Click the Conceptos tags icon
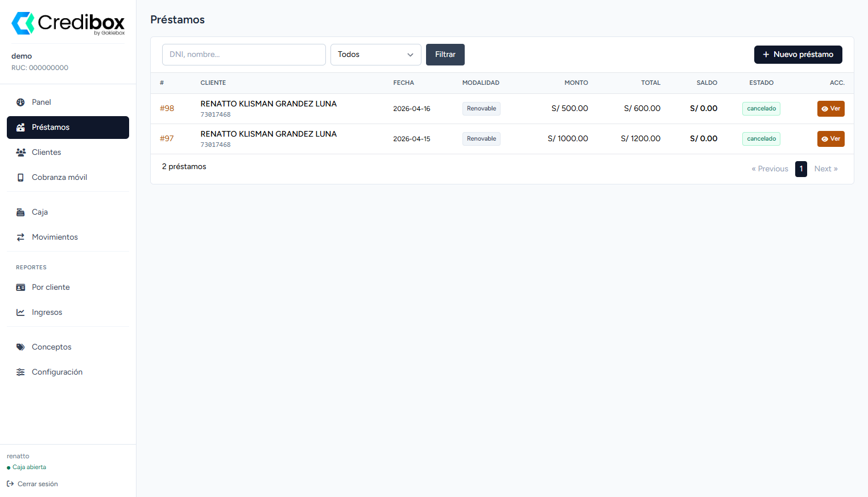The image size is (868, 497). [20, 347]
